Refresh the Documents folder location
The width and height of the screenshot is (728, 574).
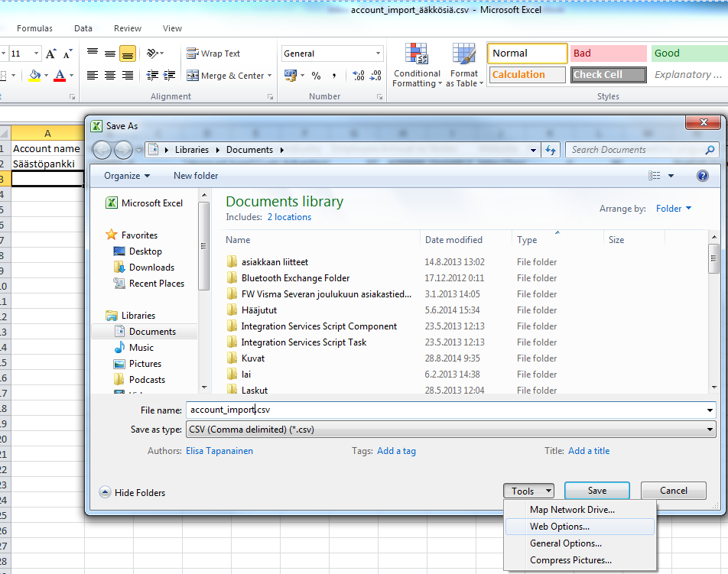[x=551, y=150]
